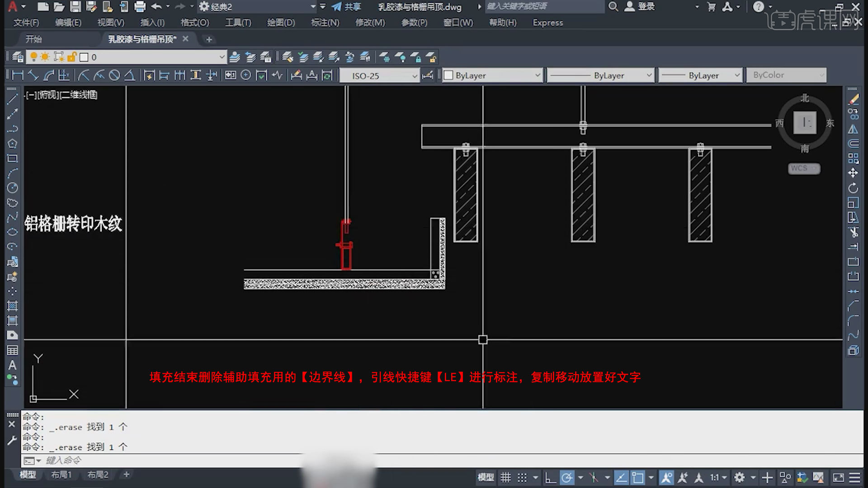Open the 绘图(D) menu
868x488 pixels.
pos(281,23)
